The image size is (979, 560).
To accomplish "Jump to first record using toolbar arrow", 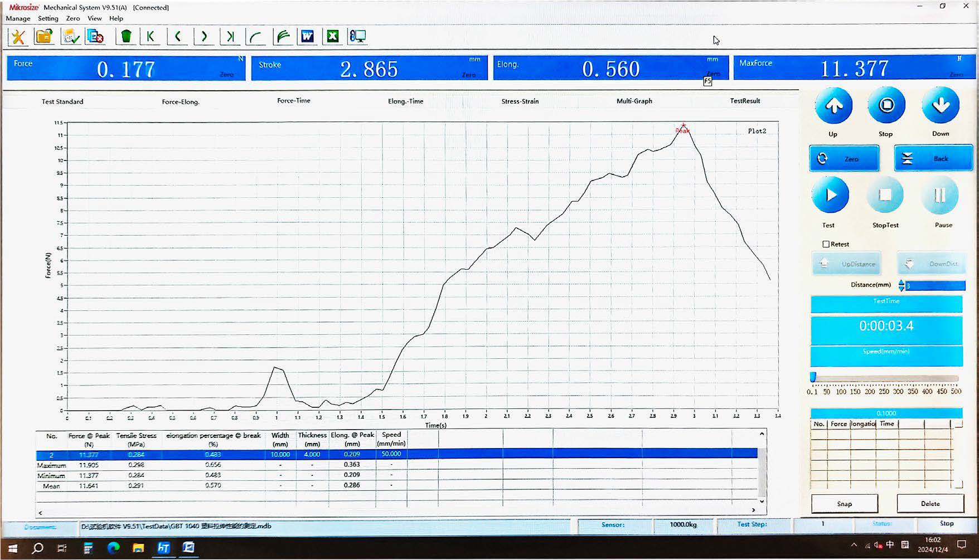I will coord(150,36).
